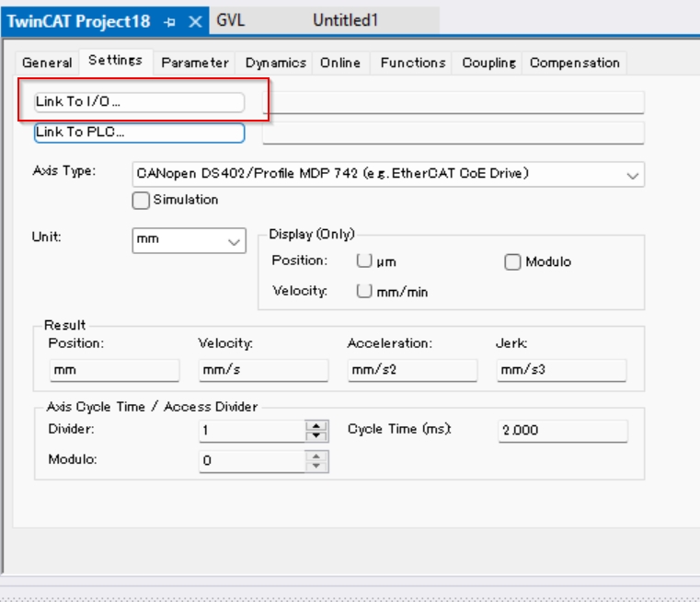This screenshot has height=602, width=700.
Task: Open the Parameter tab
Action: pos(195,63)
